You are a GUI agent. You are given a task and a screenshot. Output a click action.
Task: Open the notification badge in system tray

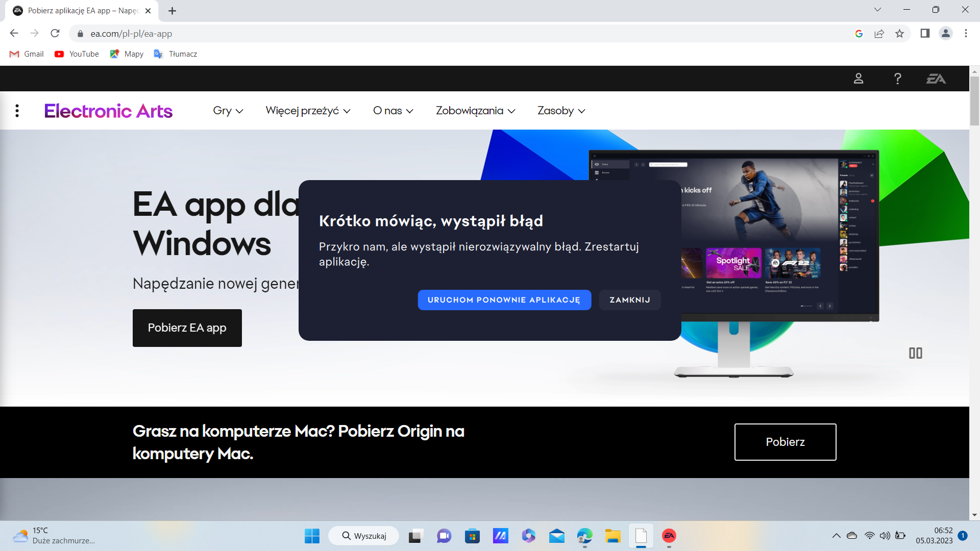(x=963, y=536)
